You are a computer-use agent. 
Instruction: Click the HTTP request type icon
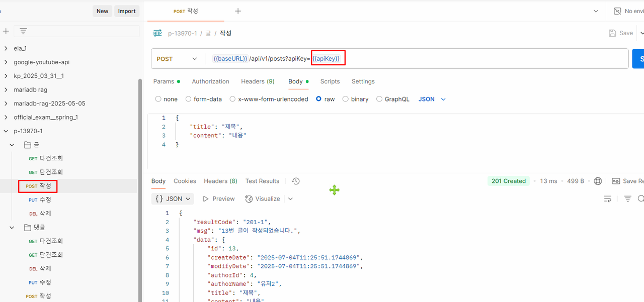[x=157, y=33]
